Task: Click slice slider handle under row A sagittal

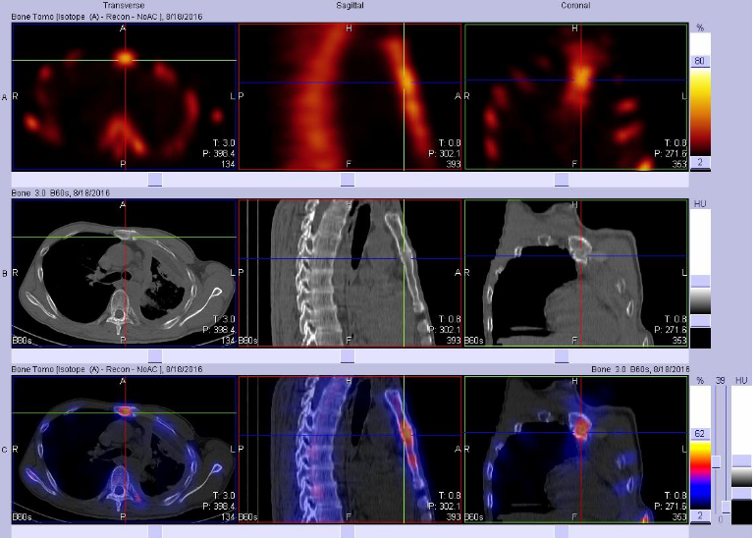Action: point(347,180)
